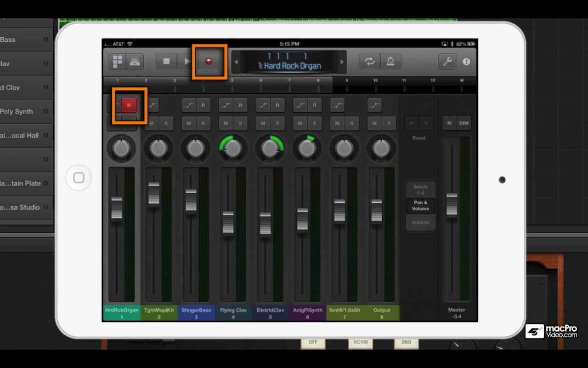
Task: Solo the DistrtdClav channel
Action: click(x=277, y=123)
